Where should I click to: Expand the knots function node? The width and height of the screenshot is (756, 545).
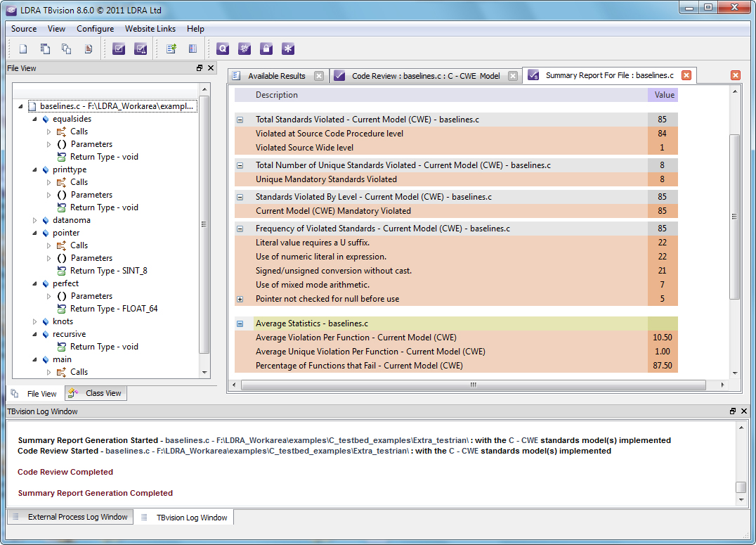coord(35,321)
